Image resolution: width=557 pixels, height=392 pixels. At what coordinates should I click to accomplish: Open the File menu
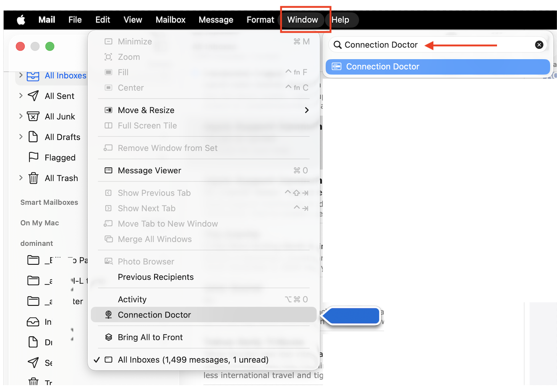click(75, 20)
